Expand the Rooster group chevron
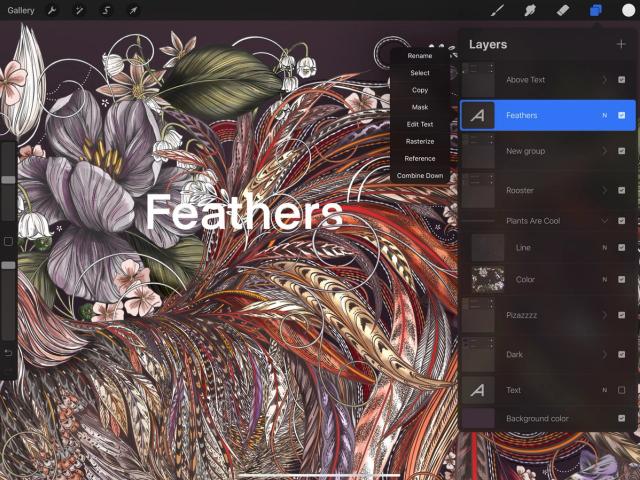 pyautogui.click(x=604, y=190)
